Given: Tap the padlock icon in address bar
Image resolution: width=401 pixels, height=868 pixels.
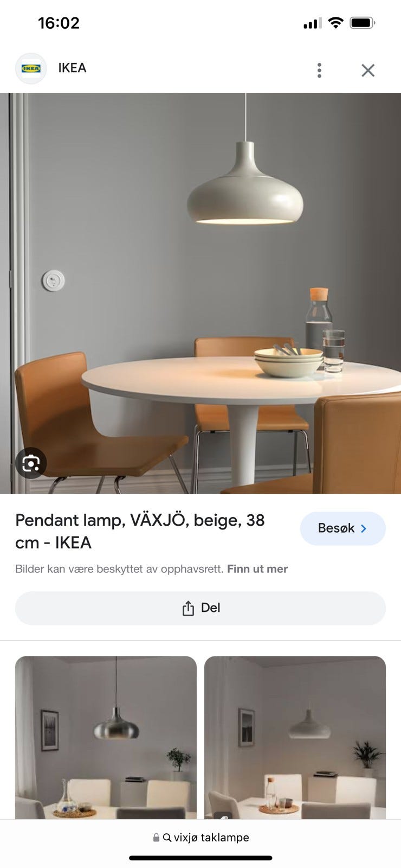Looking at the screenshot, I should (x=157, y=838).
